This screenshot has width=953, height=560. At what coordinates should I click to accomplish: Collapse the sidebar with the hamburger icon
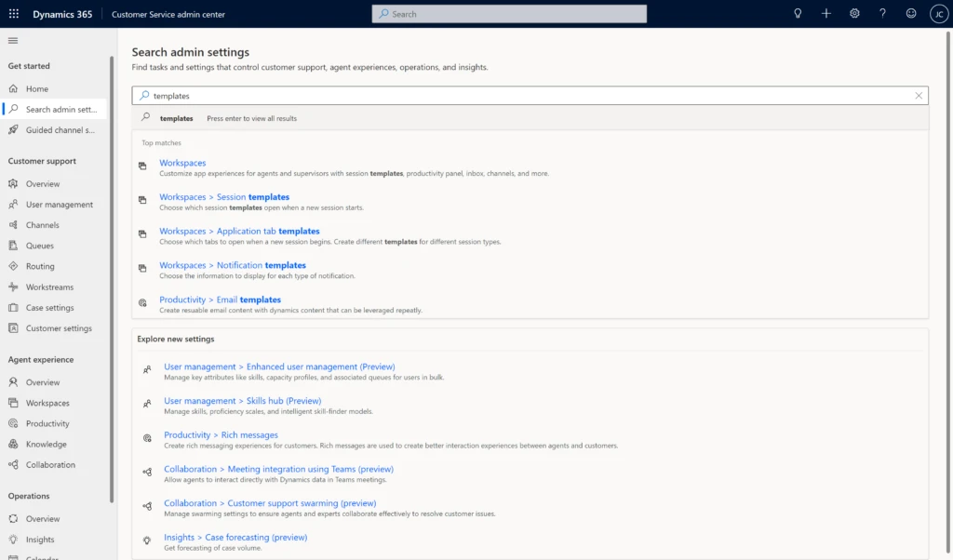click(x=13, y=40)
